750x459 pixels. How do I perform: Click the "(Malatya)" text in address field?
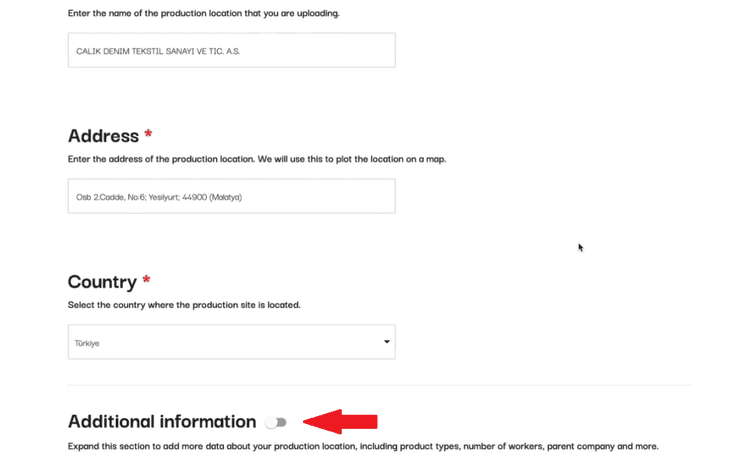(226, 198)
